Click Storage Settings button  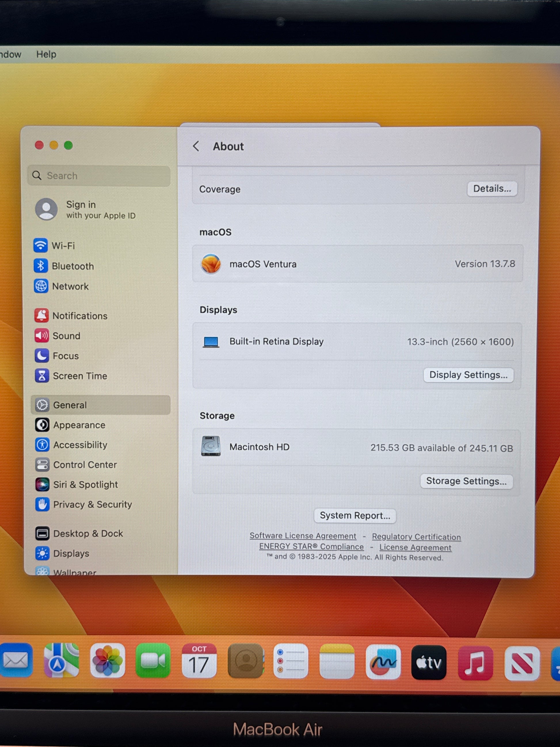coord(466,481)
